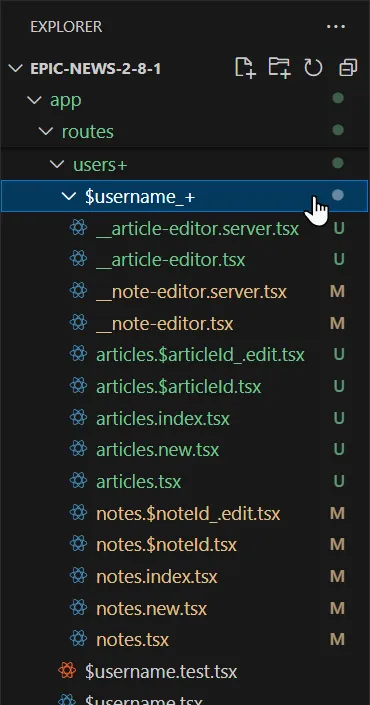Select the app folder label
Screen dimensions: 370x705
tap(66, 100)
